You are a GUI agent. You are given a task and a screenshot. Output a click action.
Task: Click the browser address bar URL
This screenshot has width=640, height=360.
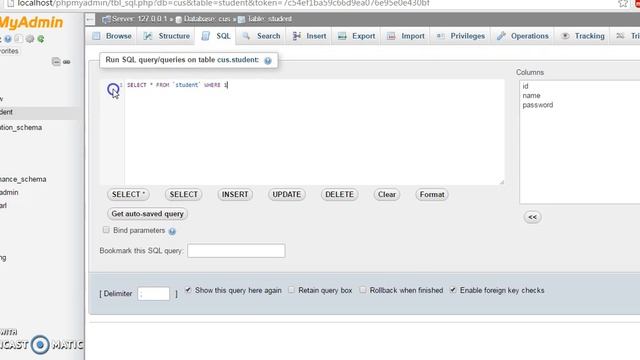(223, 3)
